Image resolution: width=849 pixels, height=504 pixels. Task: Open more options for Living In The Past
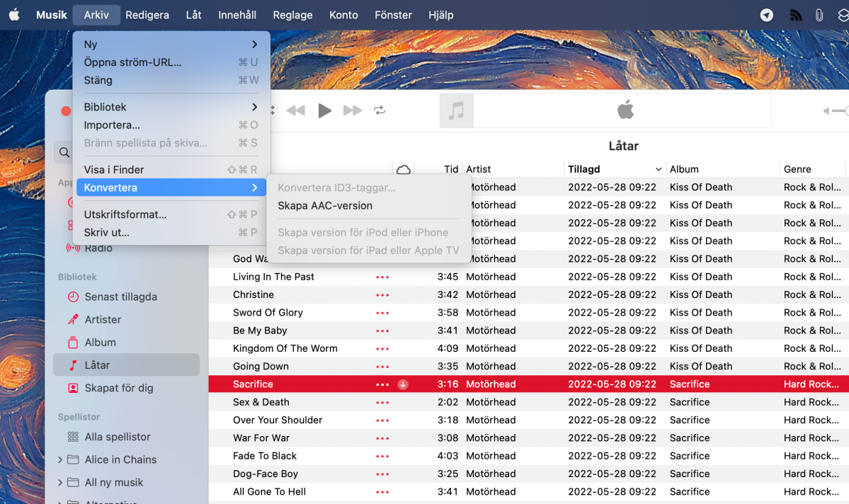(382, 277)
